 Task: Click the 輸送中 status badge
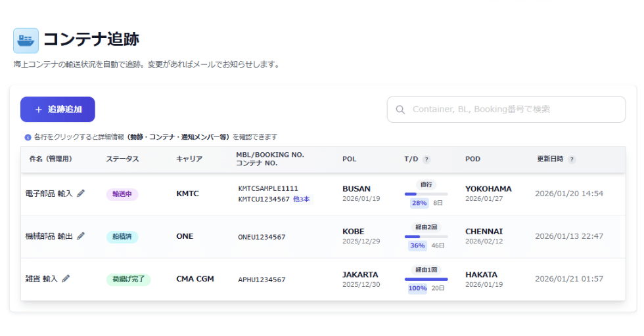click(122, 194)
